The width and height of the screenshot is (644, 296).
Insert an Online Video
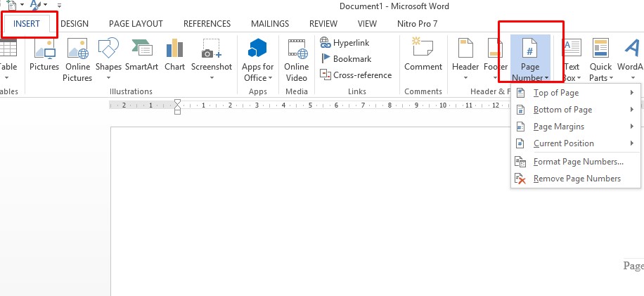(x=297, y=58)
